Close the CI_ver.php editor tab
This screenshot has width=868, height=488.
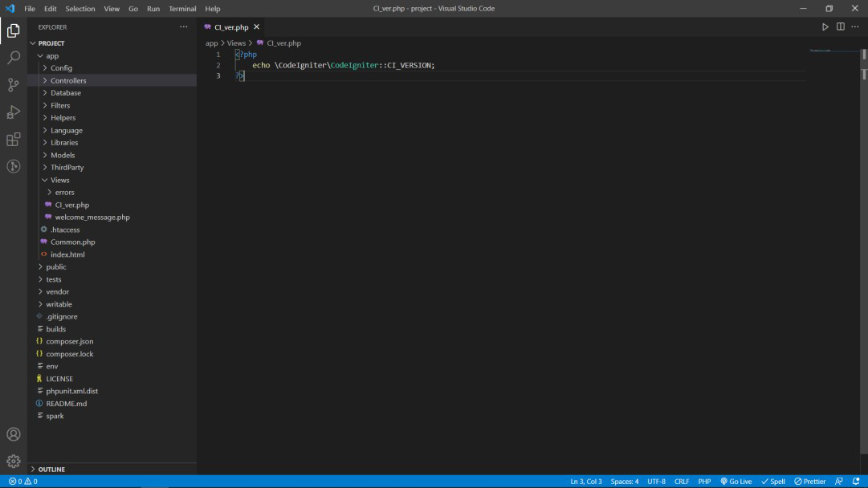(x=256, y=26)
